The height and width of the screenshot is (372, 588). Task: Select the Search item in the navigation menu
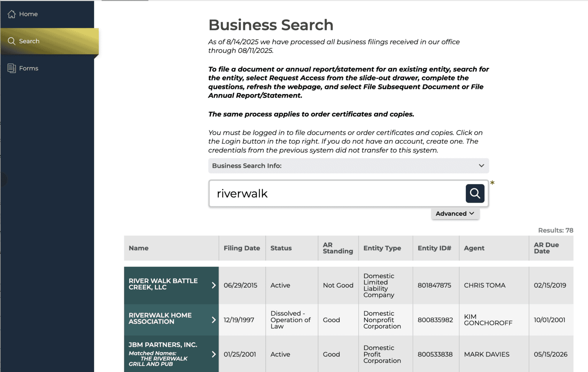click(29, 41)
